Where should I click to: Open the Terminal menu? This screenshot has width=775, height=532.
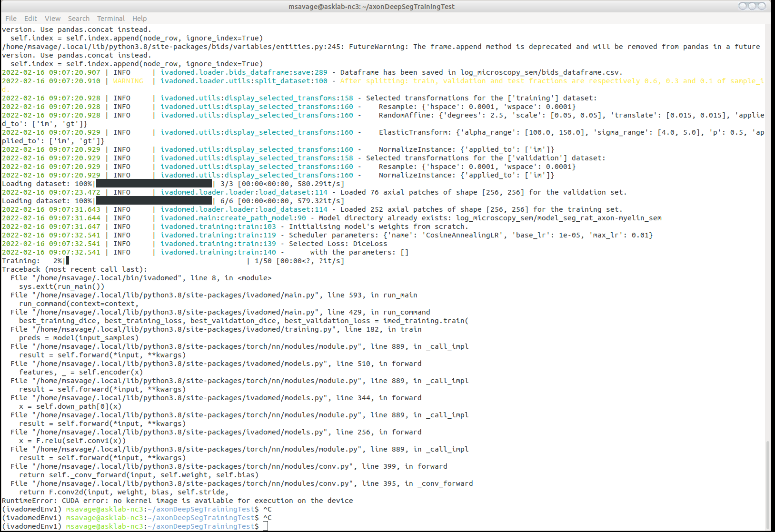click(x=110, y=18)
